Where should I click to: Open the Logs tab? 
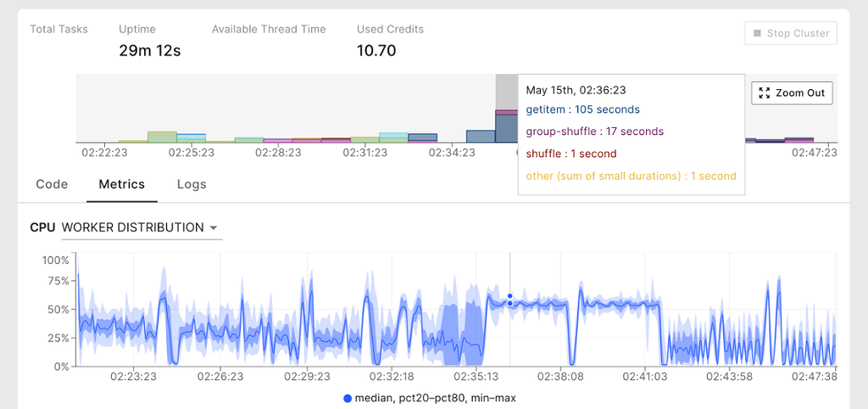pyautogui.click(x=192, y=184)
